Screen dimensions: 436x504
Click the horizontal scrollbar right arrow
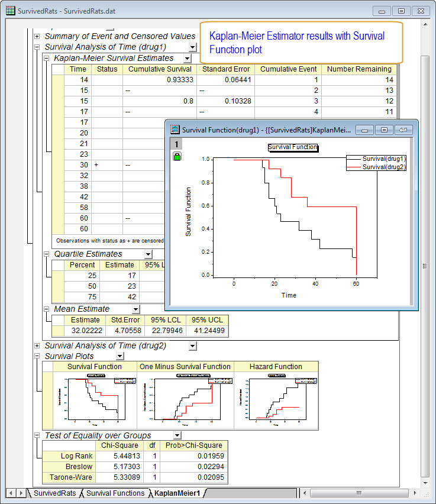[415, 493]
